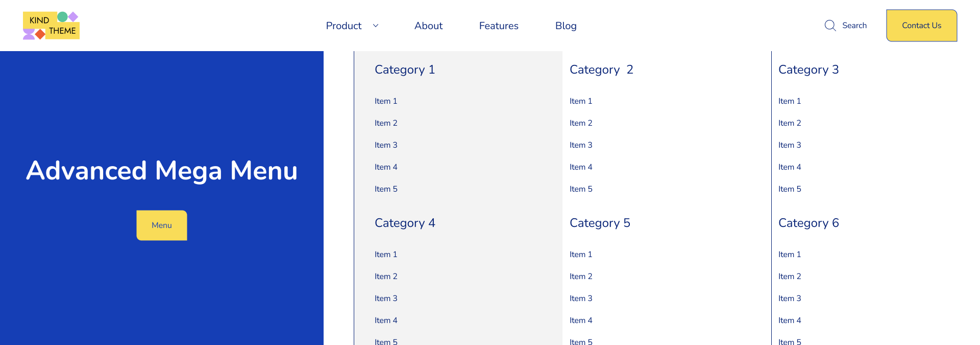Screen dimensions: 980x345
Task: Open Item 4 under Category 4
Action: point(386,320)
